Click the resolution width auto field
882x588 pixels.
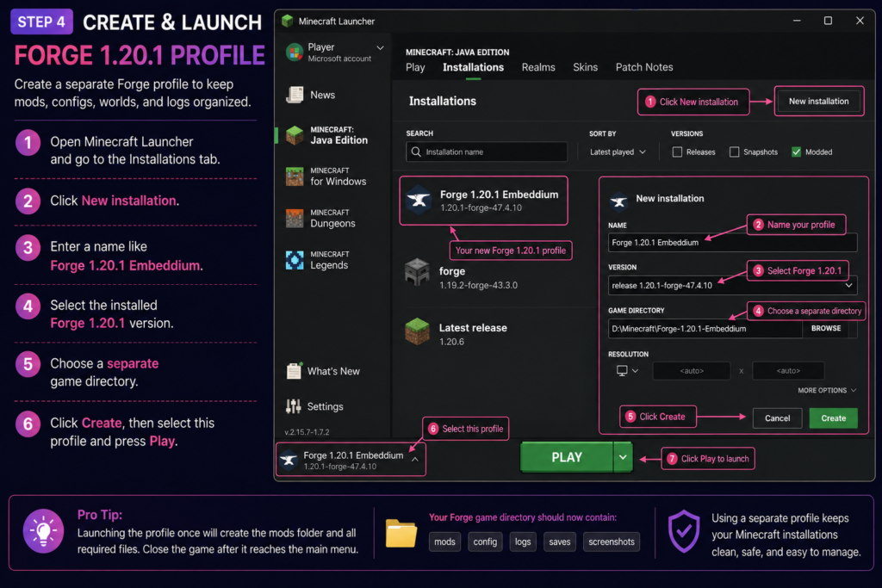(692, 370)
